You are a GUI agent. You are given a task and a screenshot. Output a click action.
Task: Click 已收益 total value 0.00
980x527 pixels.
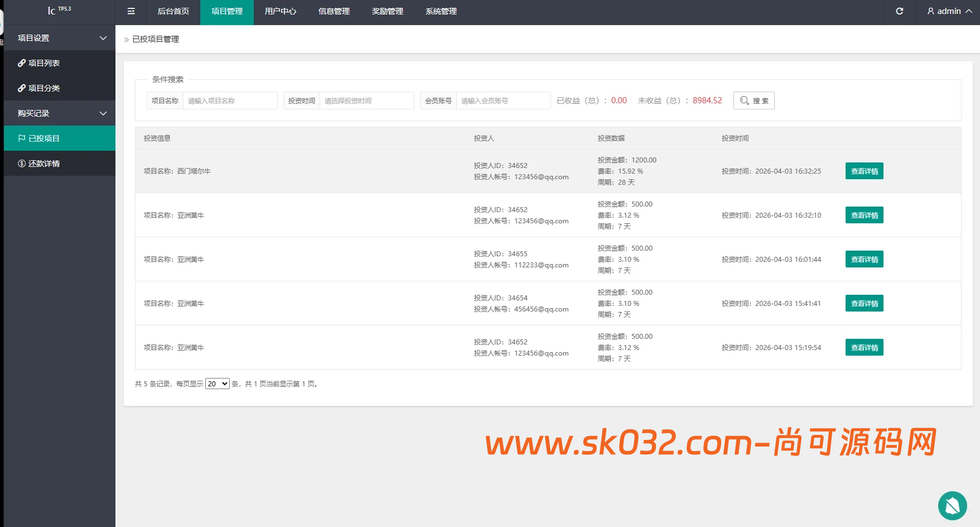coord(619,100)
